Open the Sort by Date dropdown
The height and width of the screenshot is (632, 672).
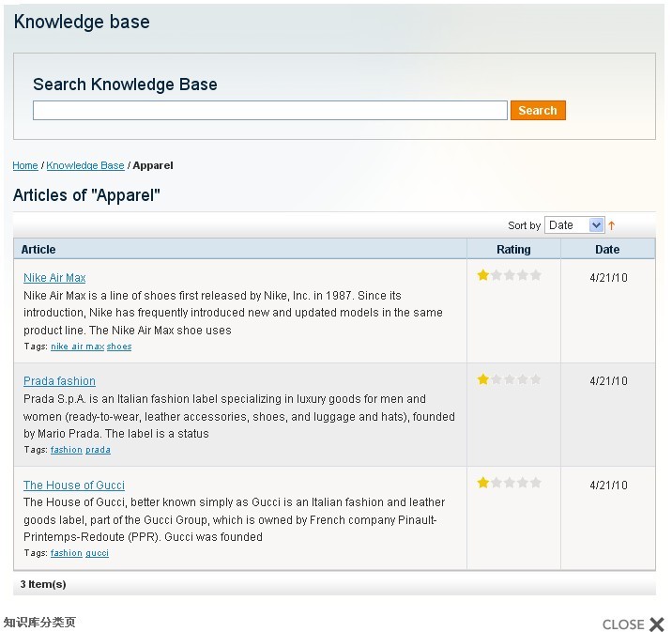coord(574,225)
